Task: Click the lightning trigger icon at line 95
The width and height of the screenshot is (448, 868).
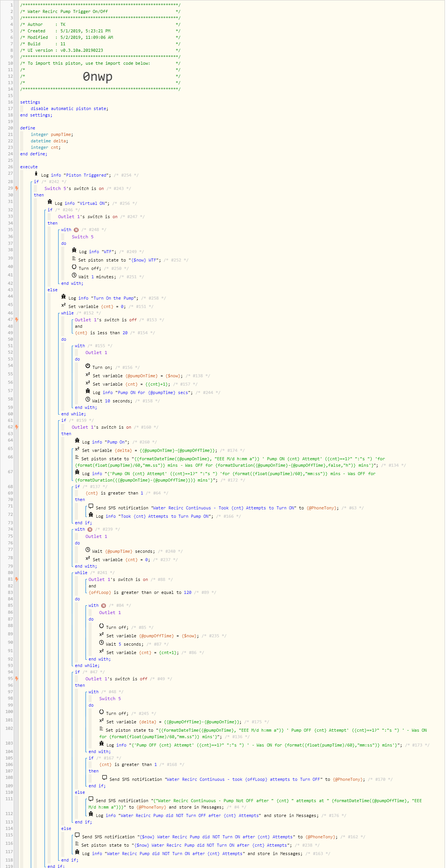Action: coord(16,678)
